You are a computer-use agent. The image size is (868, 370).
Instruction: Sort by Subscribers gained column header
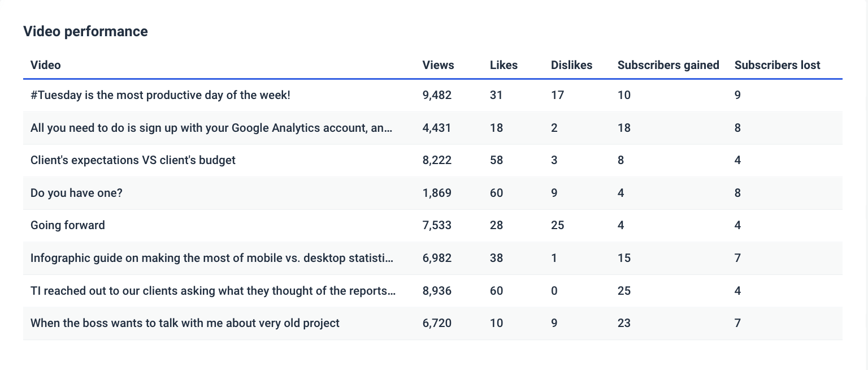coord(669,65)
